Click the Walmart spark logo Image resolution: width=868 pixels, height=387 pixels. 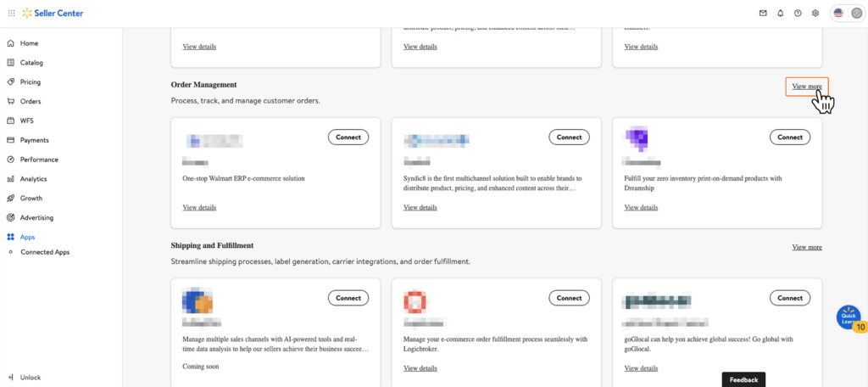pyautogui.click(x=26, y=13)
